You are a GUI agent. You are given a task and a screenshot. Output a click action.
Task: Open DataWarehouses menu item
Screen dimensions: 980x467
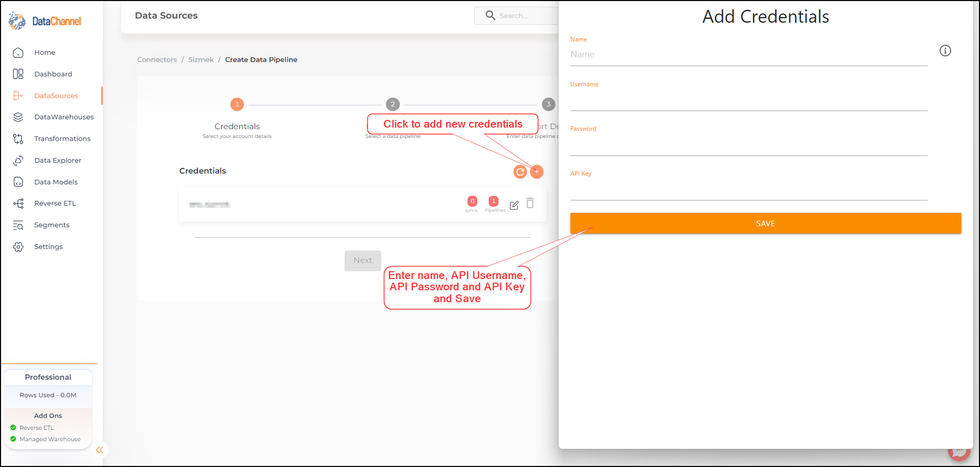[x=64, y=117]
